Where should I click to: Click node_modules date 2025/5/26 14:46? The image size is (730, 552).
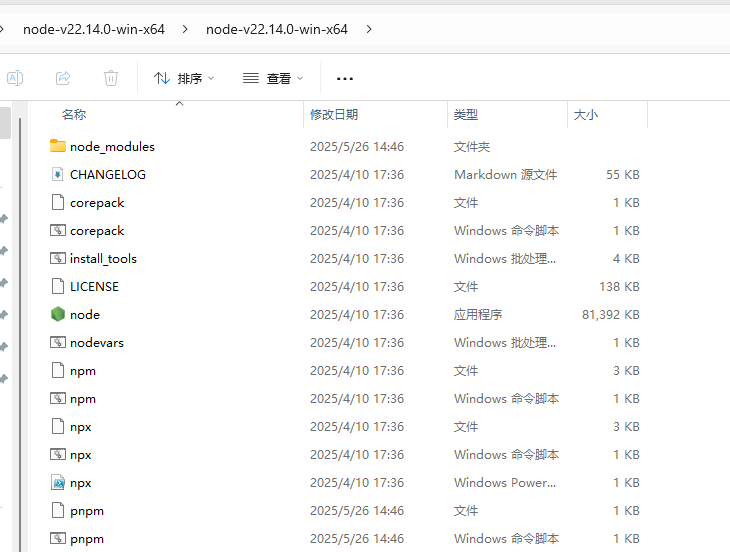pyautogui.click(x=357, y=147)
